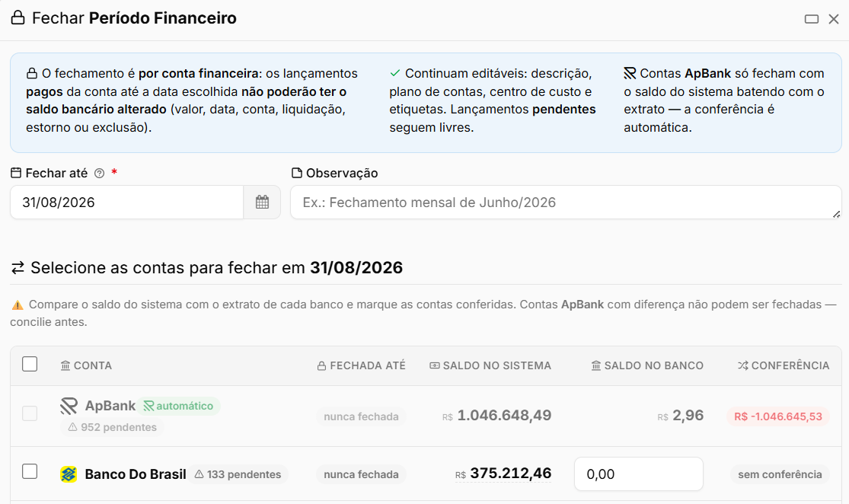The width and height of the screenshot is (849, 504).
Task: Click the lock icon in FECHADA ATÉ header
Action: click(321, 366)
